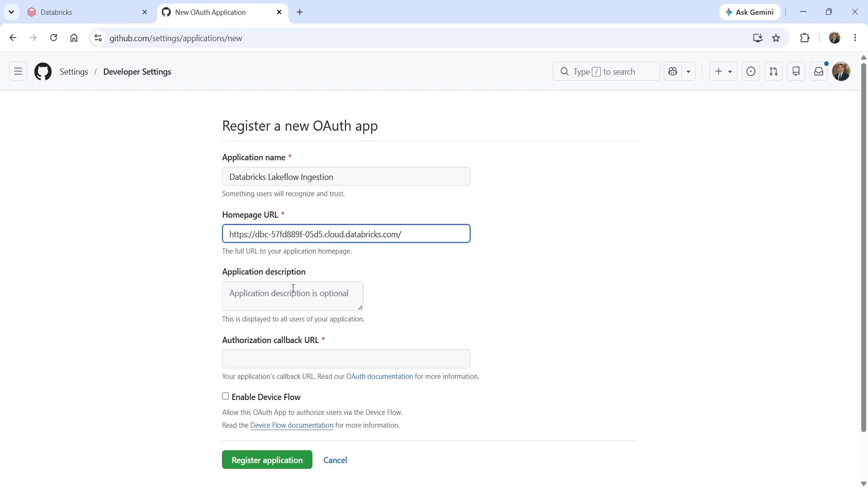This screenshot has width=868, height=488.
Task: Enable Device Flow checkbox
Action: click(x=226, y=397)
